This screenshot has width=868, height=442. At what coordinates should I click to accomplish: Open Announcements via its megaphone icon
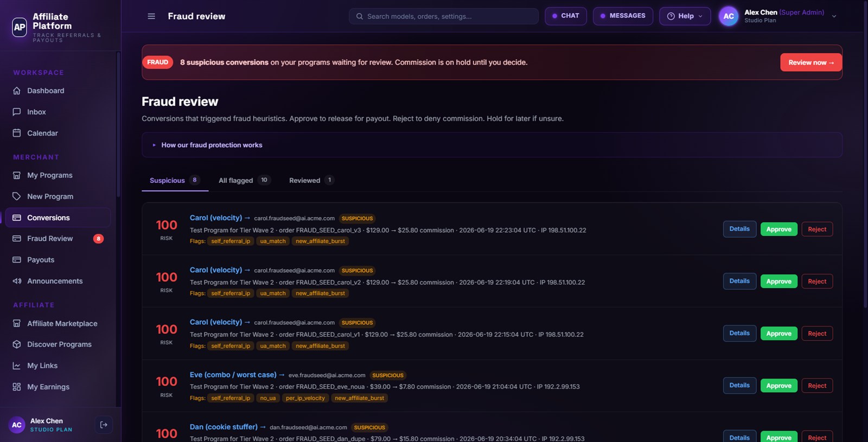(x=17, y=281)
